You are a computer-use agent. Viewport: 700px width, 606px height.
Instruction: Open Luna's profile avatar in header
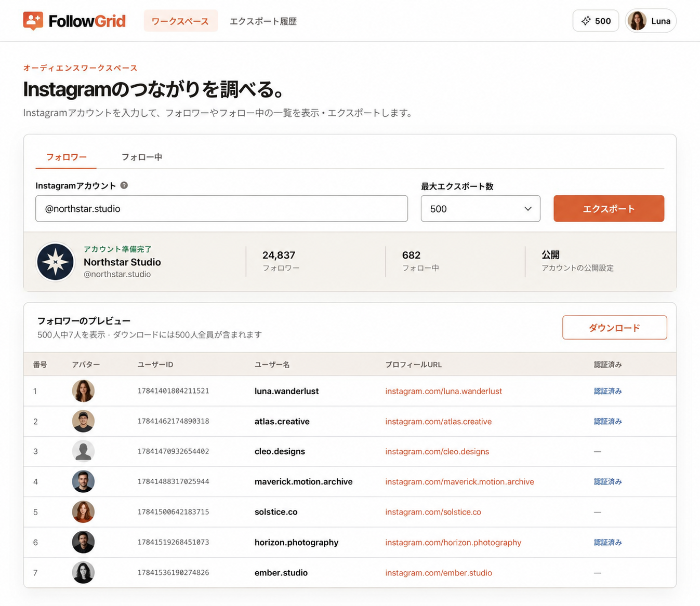pos(637,21)
